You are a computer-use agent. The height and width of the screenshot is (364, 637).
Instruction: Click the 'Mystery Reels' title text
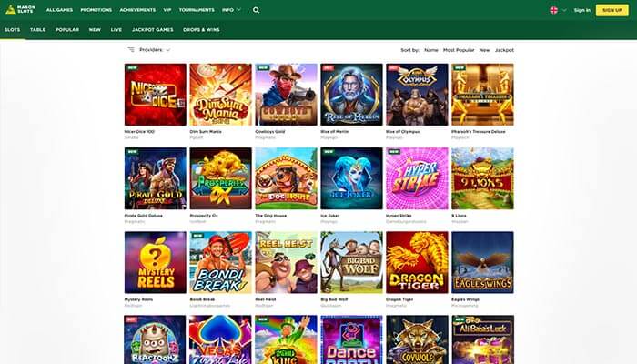click(138, 299)
